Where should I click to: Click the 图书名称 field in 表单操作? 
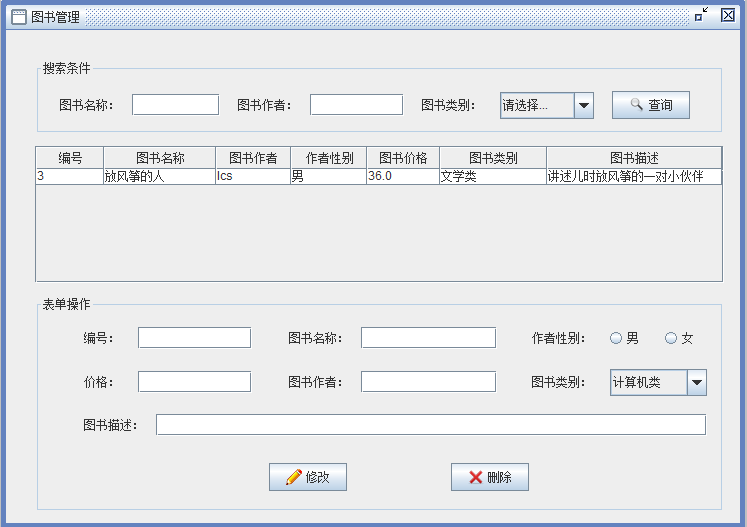click(x=428, y=338)
